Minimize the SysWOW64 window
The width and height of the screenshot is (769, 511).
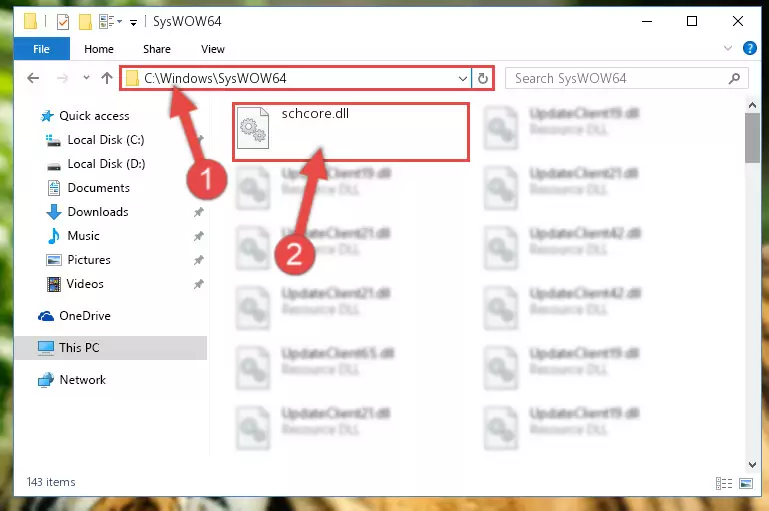point(647,22)
